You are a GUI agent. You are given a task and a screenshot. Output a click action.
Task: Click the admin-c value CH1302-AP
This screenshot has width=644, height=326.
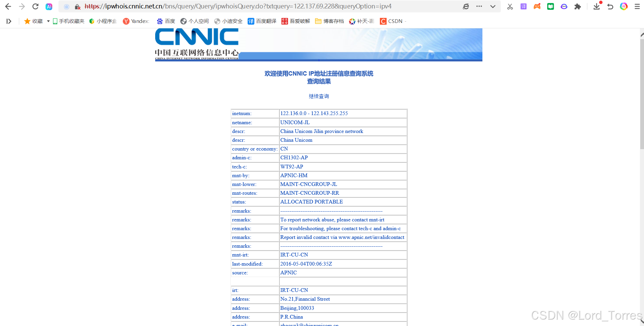[294, 158]
